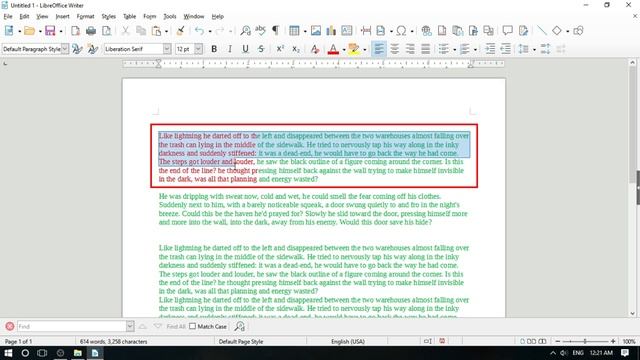This screenshot has width=640, height=360.
Task: Apply the red font color swatch
Action: tap(333, 49)
